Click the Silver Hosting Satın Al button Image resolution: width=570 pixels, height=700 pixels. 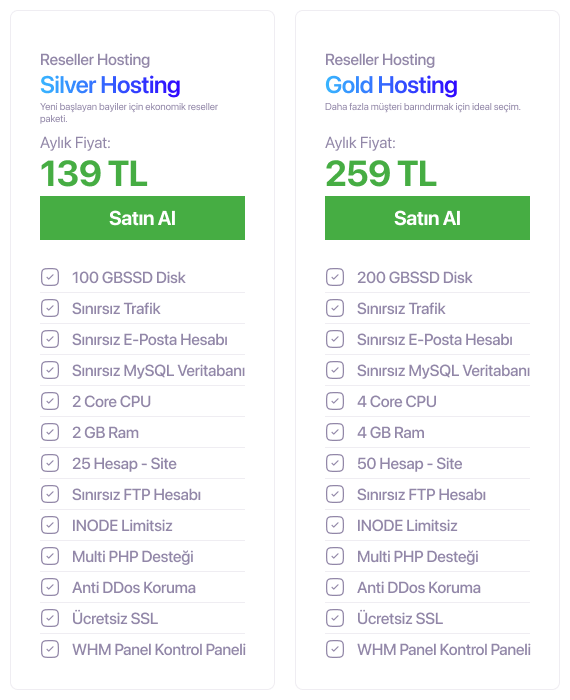pos(142,218)
